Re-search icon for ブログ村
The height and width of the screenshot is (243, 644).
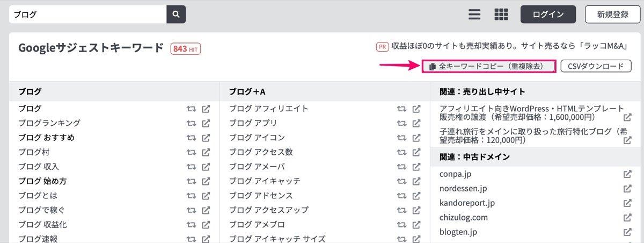point(191,152)
